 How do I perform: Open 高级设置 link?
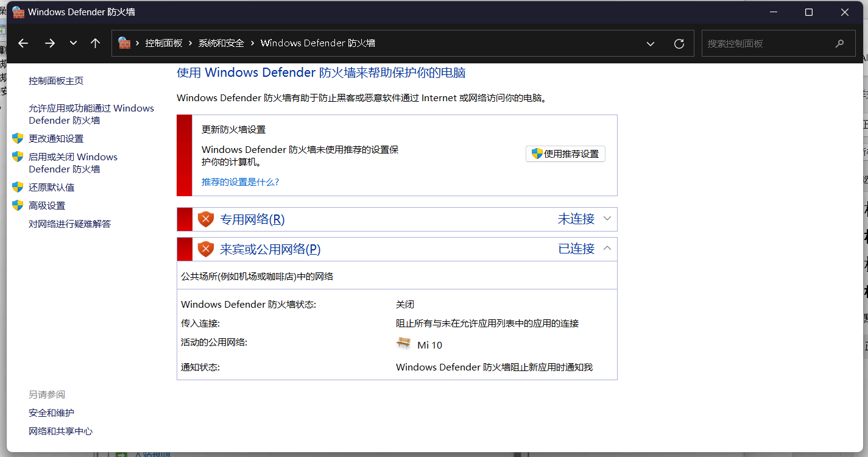(x=47, y=205)
